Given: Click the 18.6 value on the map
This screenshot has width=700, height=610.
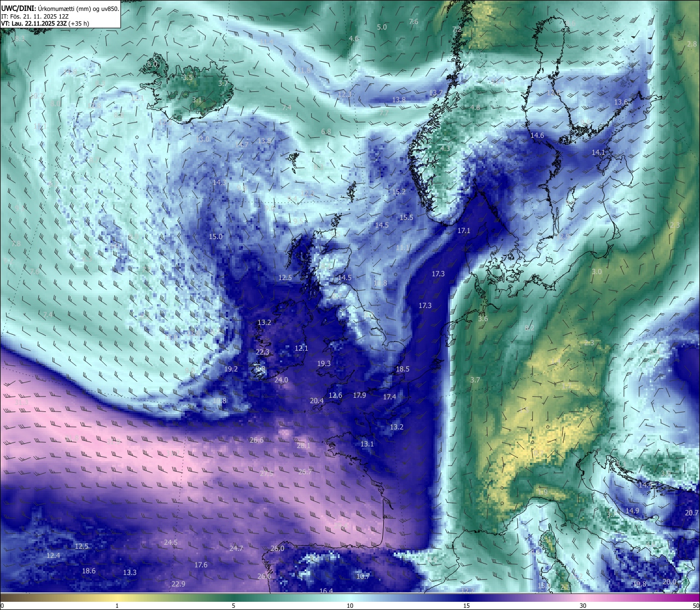Looking at the screenshot, I should 89,571.
